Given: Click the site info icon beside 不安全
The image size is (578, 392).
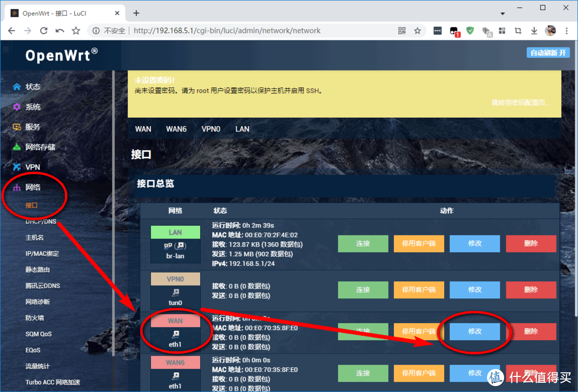Looking at the screenshot, I should click(96, 30).
